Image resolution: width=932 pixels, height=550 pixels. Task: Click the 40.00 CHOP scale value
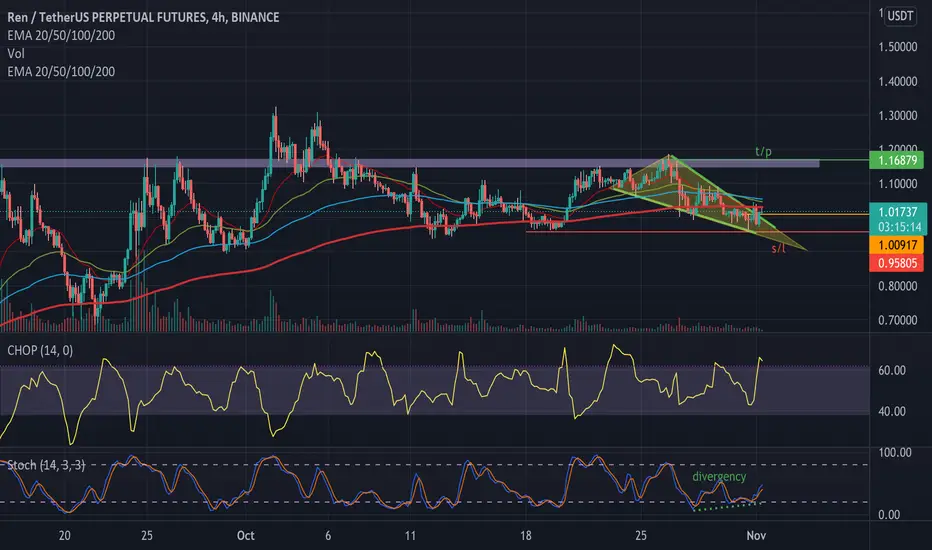coord(892,411)
